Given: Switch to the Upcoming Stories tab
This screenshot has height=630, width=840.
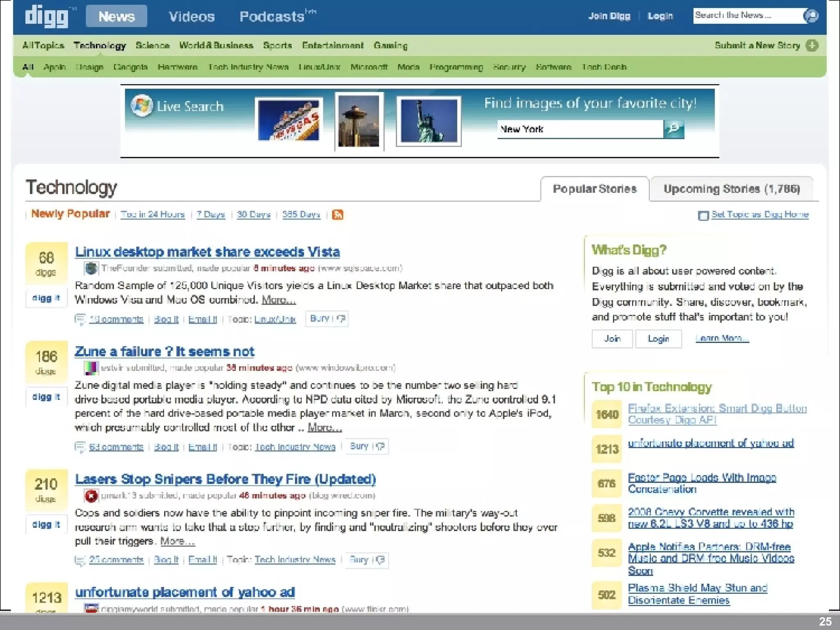Looking at the screenshot, I should point(731,189).
